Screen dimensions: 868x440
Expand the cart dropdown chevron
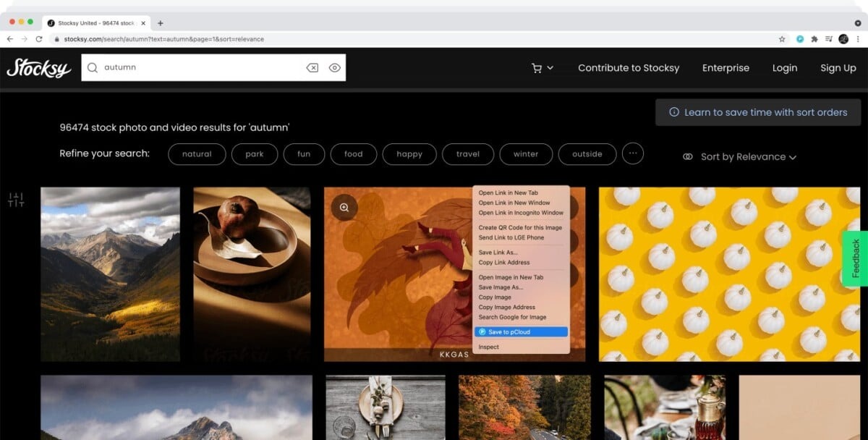point(550,68)
